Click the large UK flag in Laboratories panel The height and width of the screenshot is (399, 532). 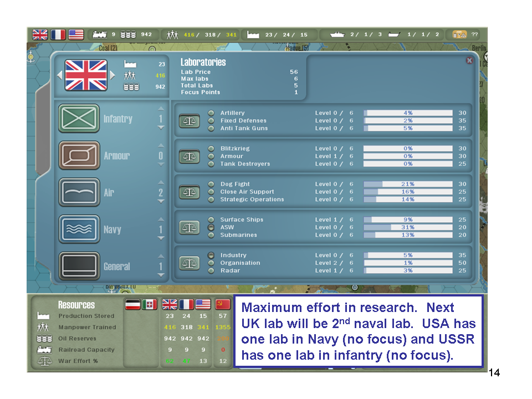[86, 75]
